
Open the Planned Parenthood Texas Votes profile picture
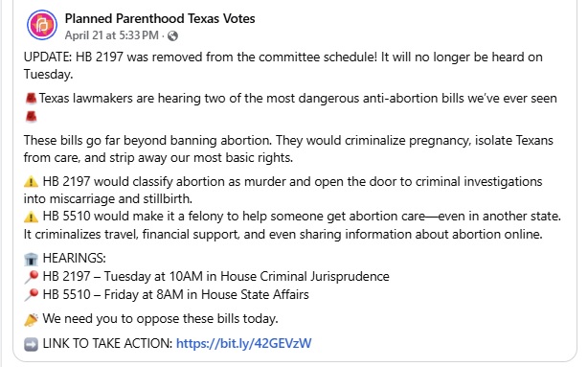point(42,25)
